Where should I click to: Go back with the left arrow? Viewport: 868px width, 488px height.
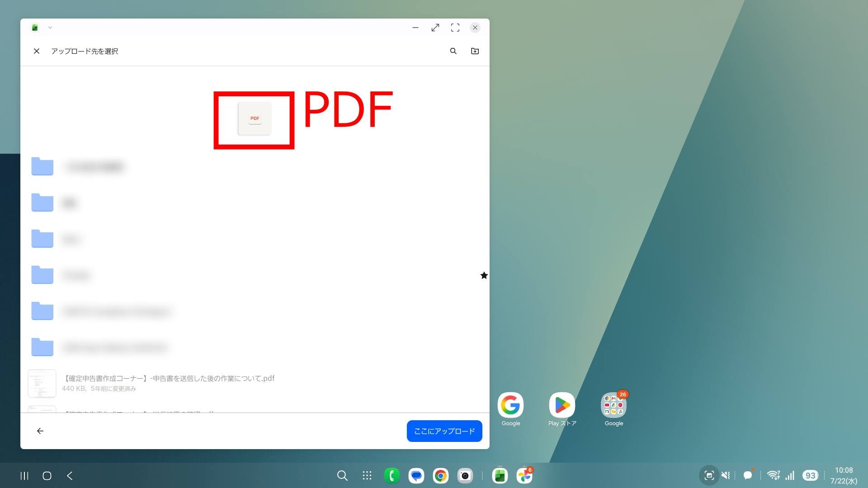point(40,431)
